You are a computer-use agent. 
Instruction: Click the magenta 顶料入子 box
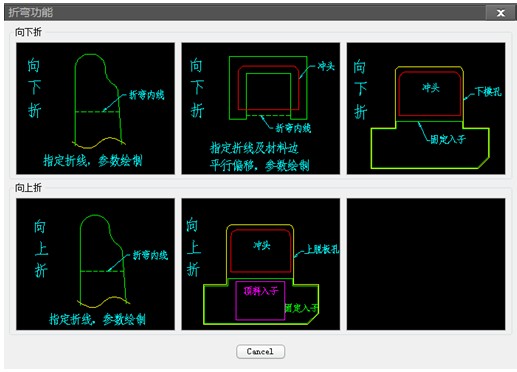coord(260,300)
